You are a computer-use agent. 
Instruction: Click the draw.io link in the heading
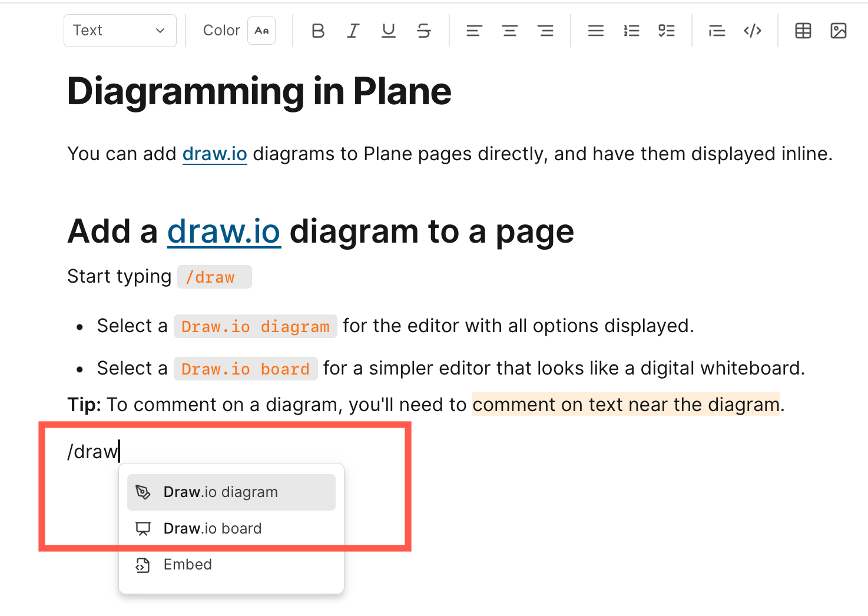coord(224,231)
